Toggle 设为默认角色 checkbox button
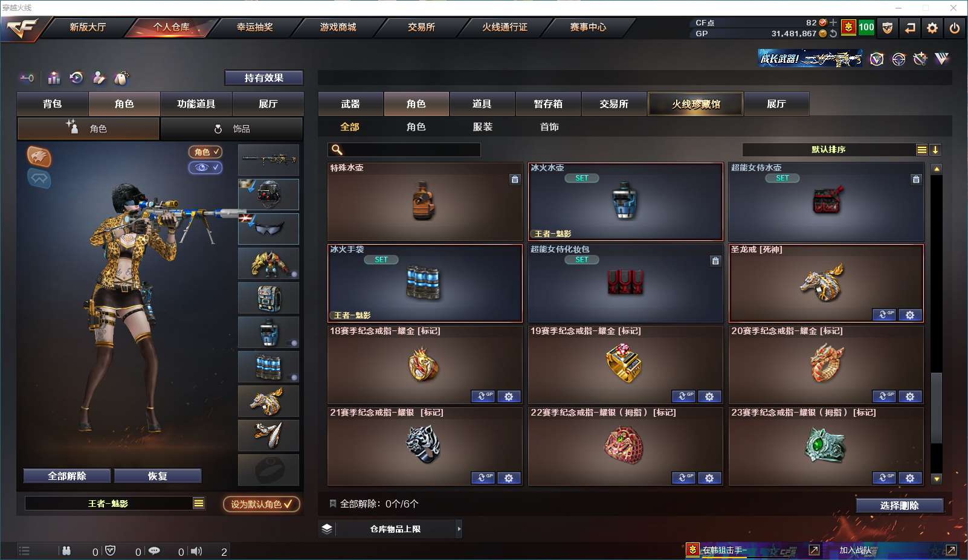This screenshot has width=968, height=560. click(261, 504)
